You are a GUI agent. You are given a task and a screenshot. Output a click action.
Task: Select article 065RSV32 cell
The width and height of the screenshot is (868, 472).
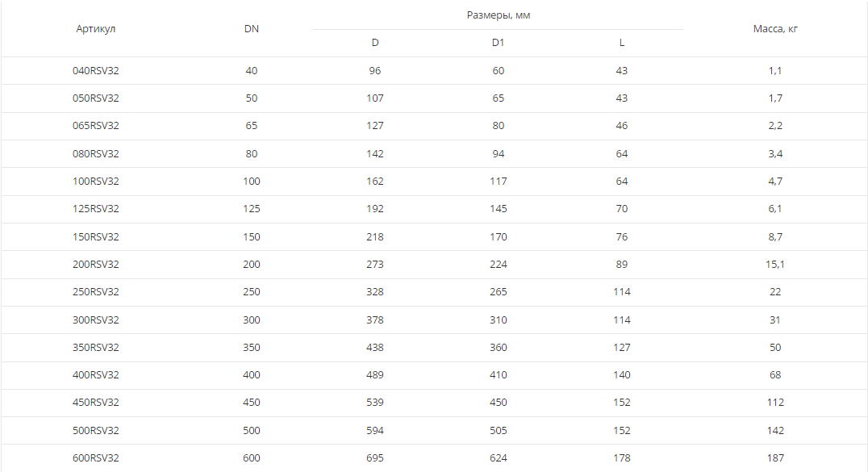click(96, 126)
